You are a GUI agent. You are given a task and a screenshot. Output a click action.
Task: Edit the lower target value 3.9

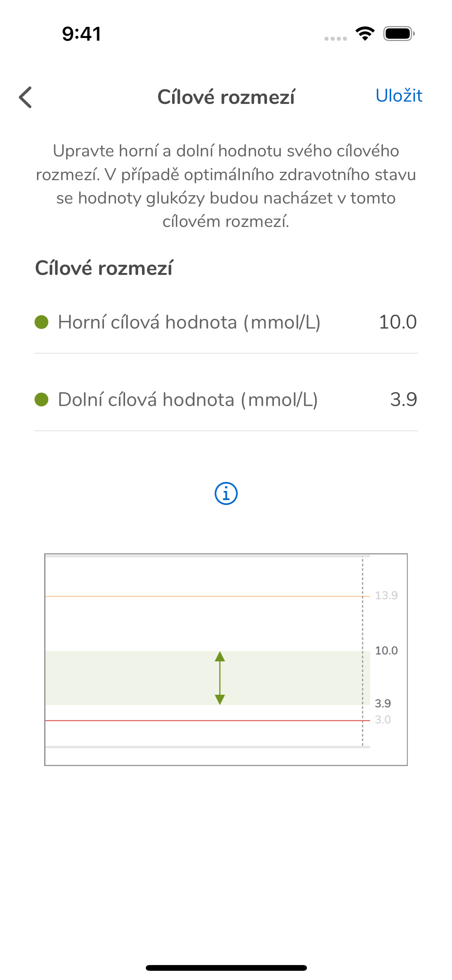[x=404, y=400]
